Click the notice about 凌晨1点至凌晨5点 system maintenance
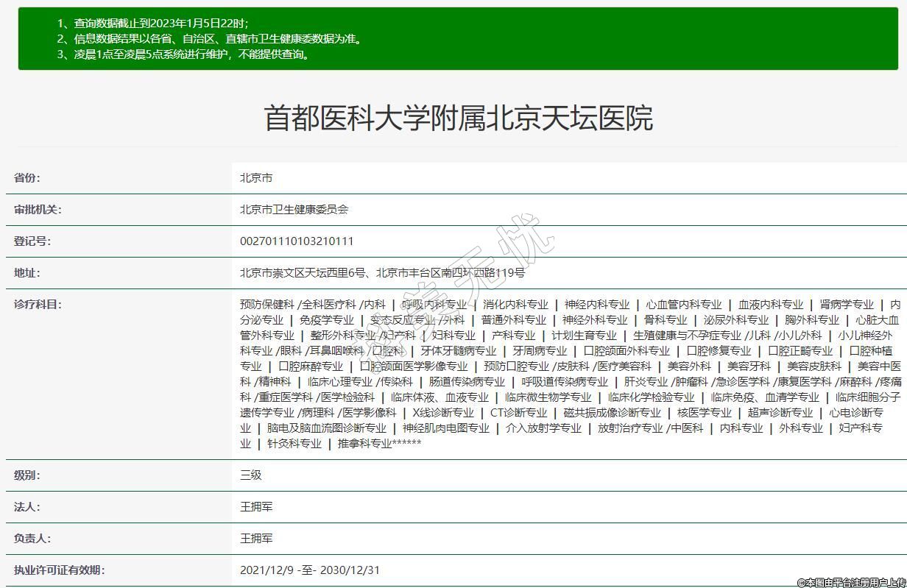This screenshot has height=588, width=907. 184,54
